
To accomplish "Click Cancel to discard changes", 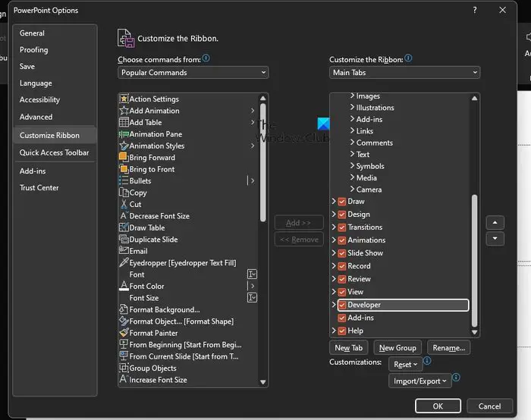I will pos(489,406).
